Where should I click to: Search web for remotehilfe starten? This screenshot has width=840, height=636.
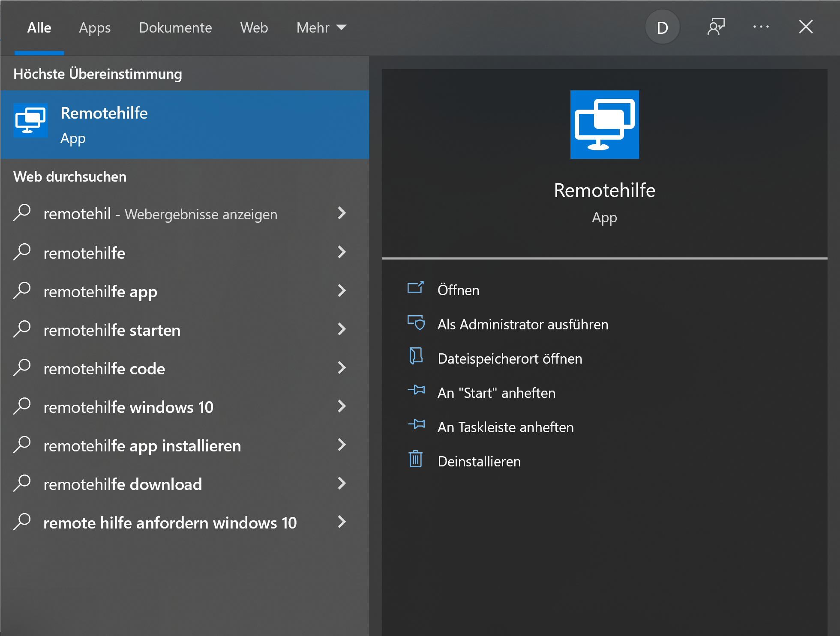click(x=112, y=330)
